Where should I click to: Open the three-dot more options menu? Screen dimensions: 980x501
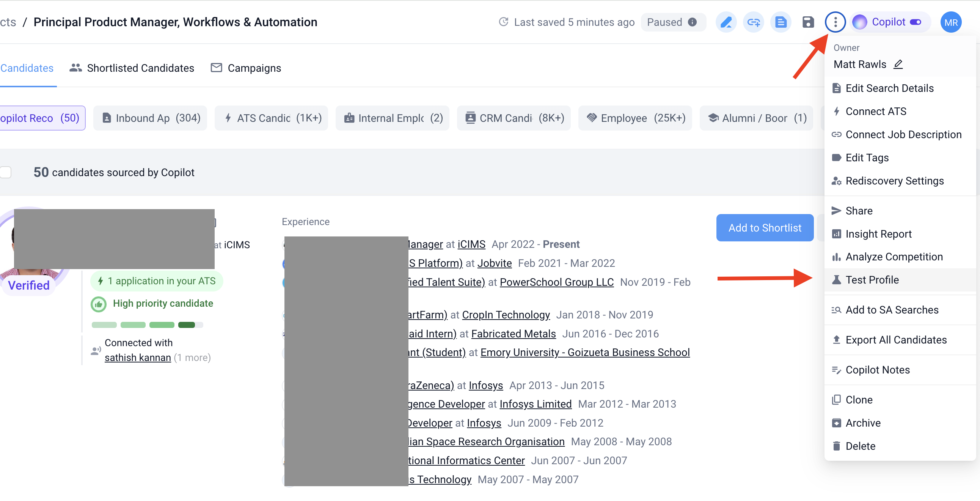[x=835, y=22]
